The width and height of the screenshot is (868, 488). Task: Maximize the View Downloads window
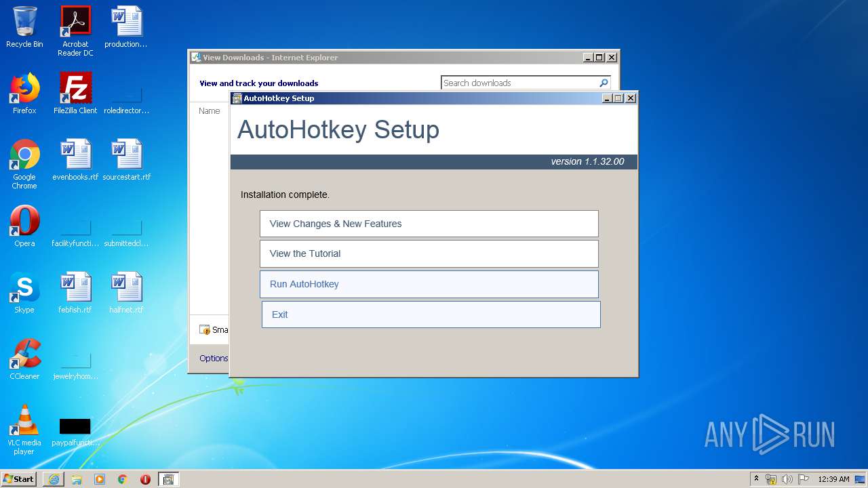[x=599, y=58]
